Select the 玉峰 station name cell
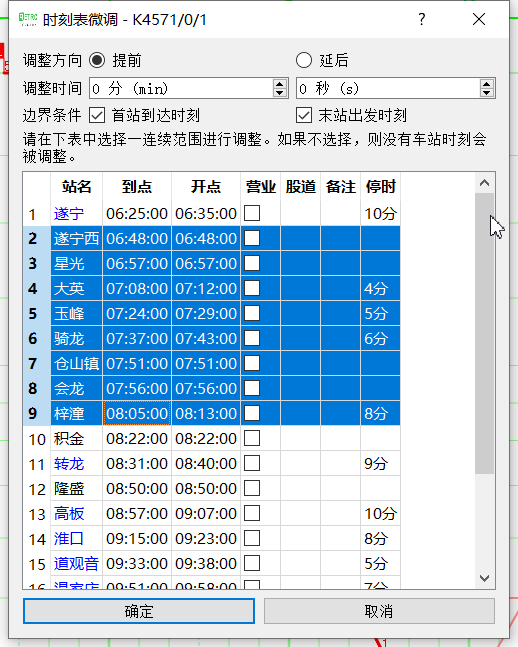Image resolution: width=518 pixels, height=647 pixels. click(76, 313)
